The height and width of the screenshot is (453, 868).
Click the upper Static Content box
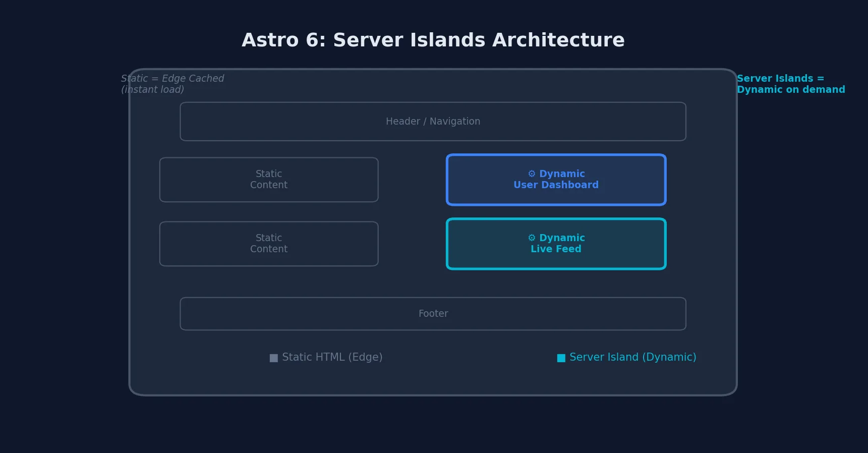[x=269, y=180]
